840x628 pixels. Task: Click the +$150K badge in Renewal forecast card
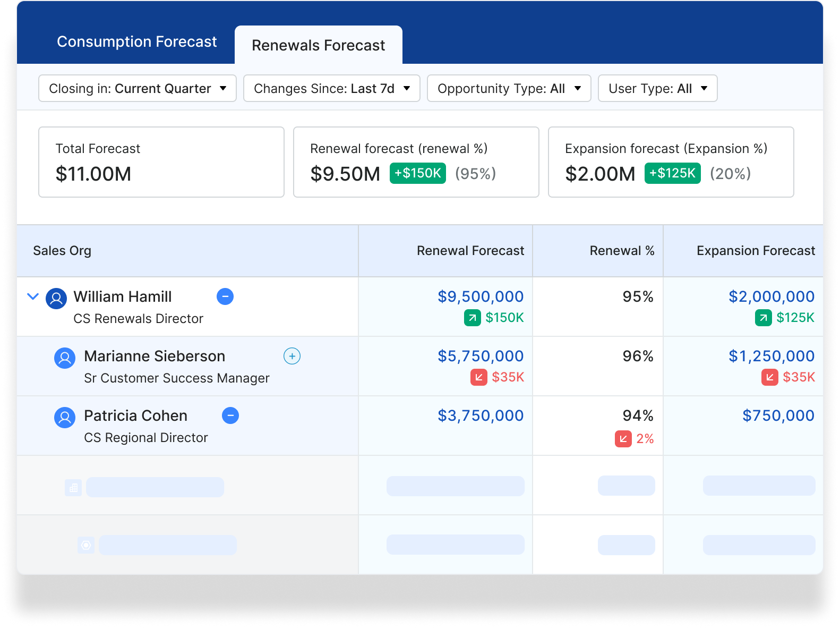(418, 173)
